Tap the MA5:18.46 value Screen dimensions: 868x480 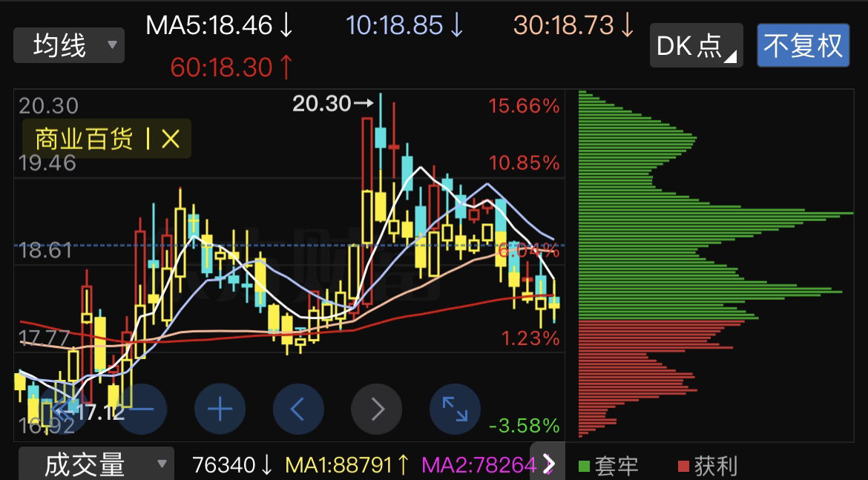219,25
